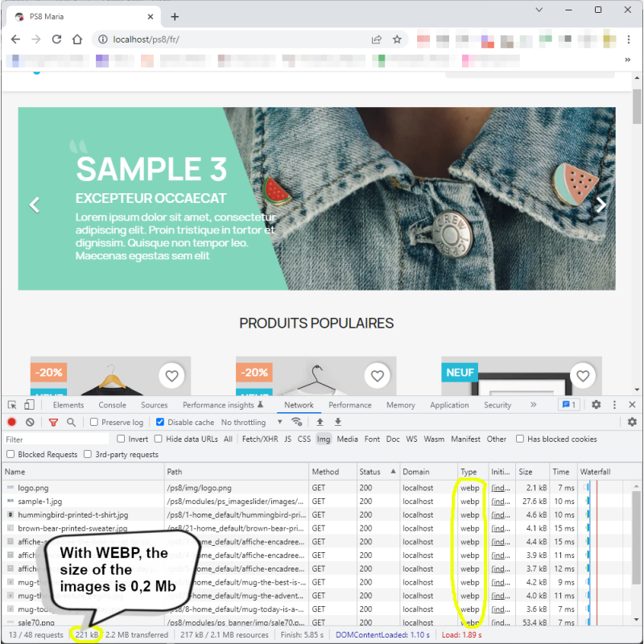Bookmark this page with the star
This screenshot has width=644, height=644.
click(x=397, y=39)
